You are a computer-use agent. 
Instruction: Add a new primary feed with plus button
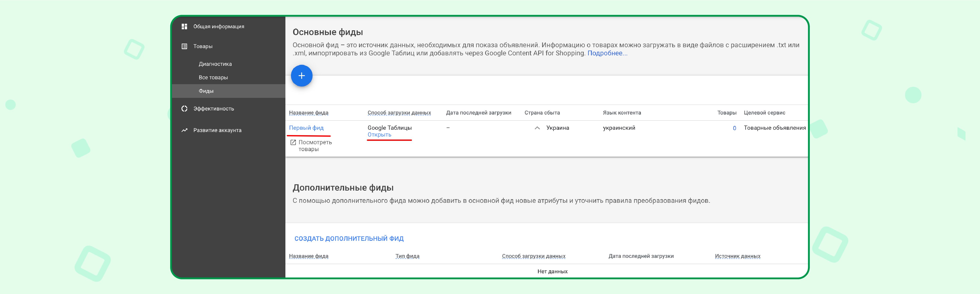301,76
